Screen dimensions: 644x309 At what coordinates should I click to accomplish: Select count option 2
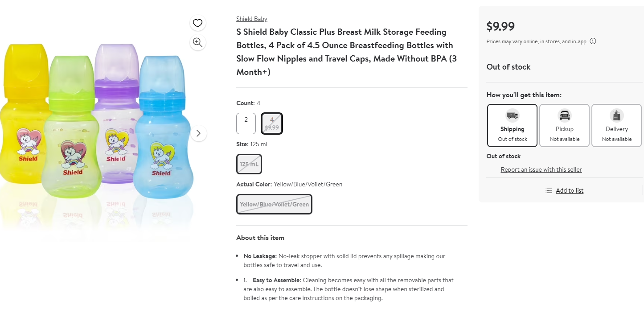[246, 124]
